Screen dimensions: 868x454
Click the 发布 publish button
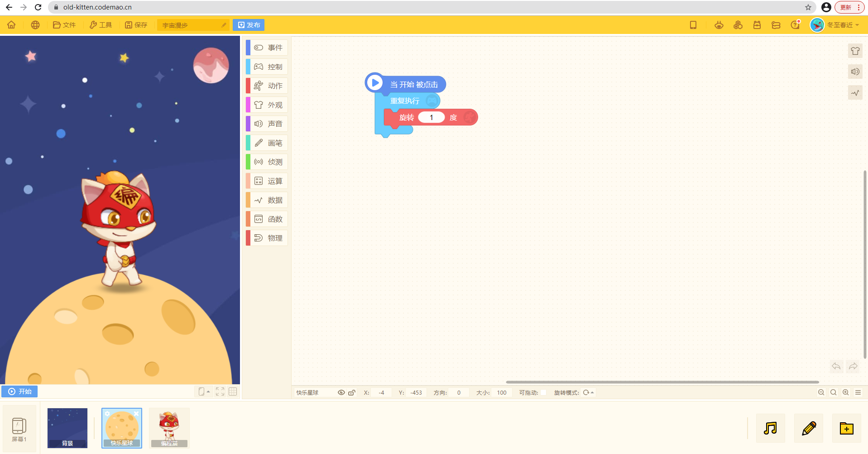249,25
